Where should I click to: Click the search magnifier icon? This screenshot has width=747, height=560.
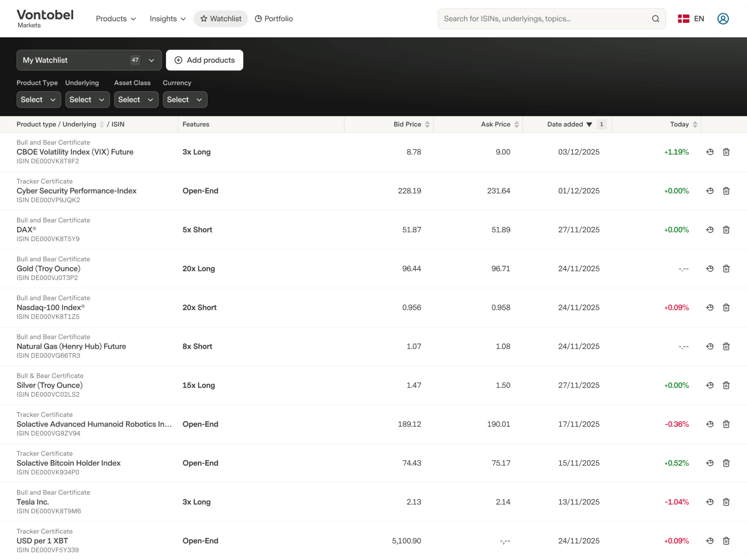click(x=656, y=19)
